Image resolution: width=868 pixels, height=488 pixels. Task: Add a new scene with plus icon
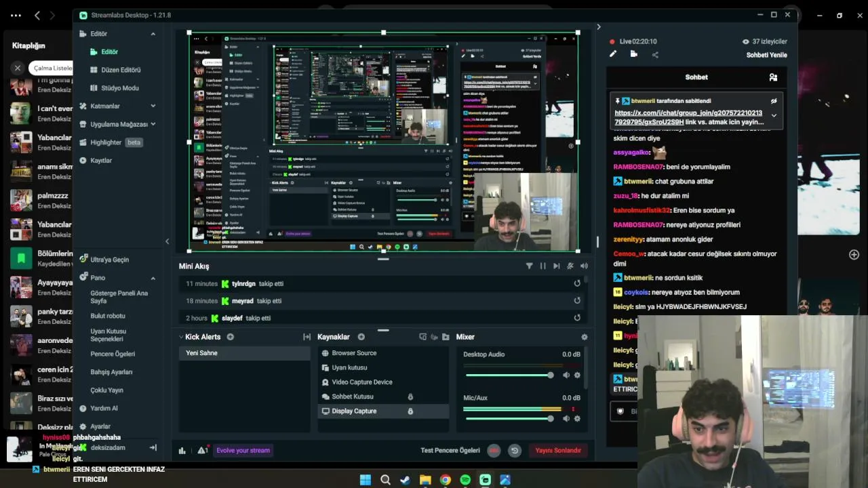click(x=231, y=337)
